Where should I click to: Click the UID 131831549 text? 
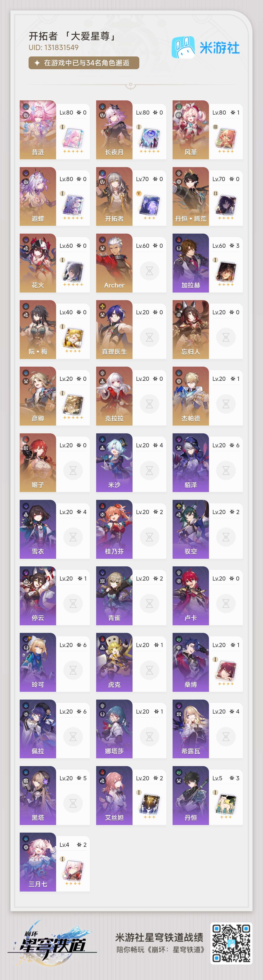tap(54, 48)
